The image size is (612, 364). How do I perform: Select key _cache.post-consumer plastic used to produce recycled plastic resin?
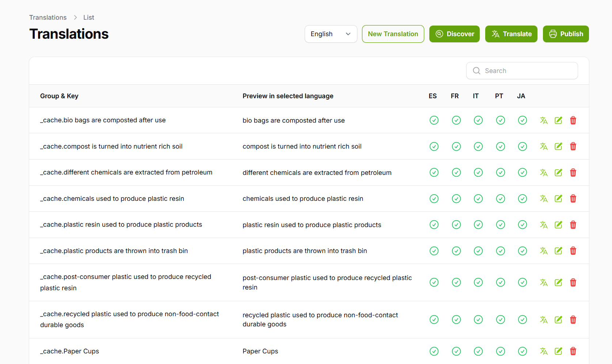126,282
